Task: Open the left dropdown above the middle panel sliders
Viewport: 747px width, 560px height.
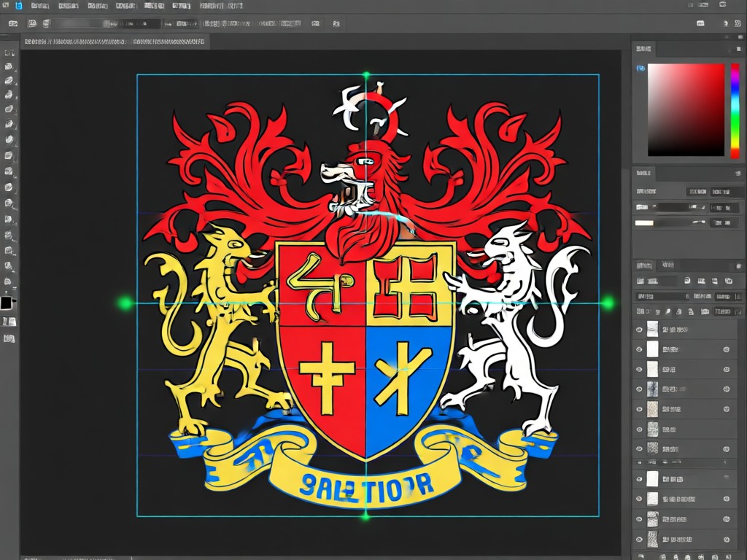Action: [x=697, y=192]
